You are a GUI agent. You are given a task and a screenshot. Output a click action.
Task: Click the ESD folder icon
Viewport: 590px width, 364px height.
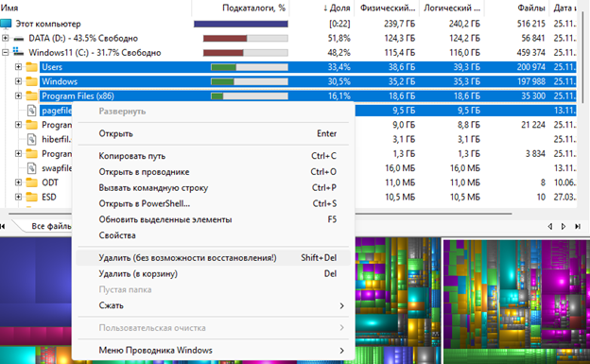[x=32, y=197]
